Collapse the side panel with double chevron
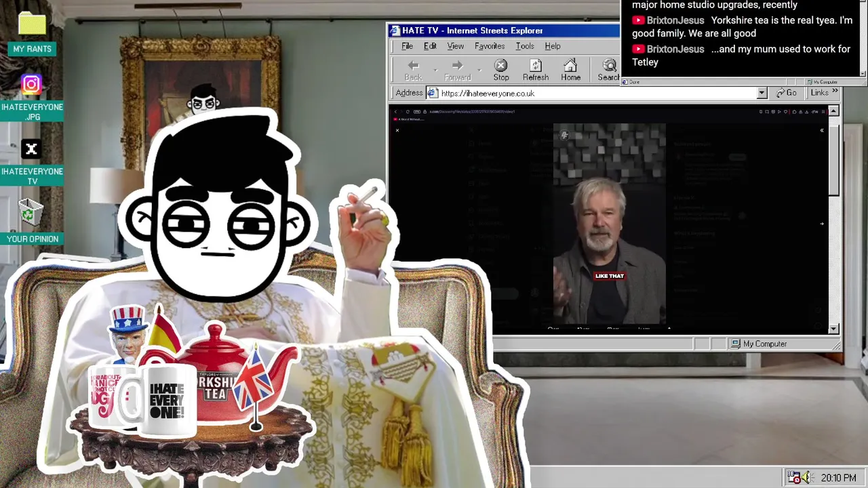 point(822,130)
